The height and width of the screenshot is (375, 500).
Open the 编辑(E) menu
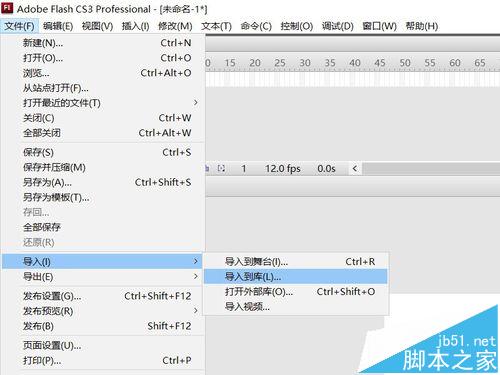click(x=58, y=26)
